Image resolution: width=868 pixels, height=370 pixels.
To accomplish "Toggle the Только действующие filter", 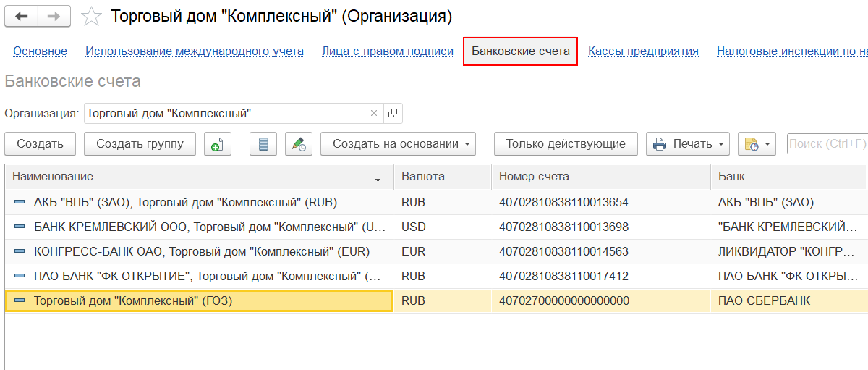I will pyautogui.click(x=566, y=144).
